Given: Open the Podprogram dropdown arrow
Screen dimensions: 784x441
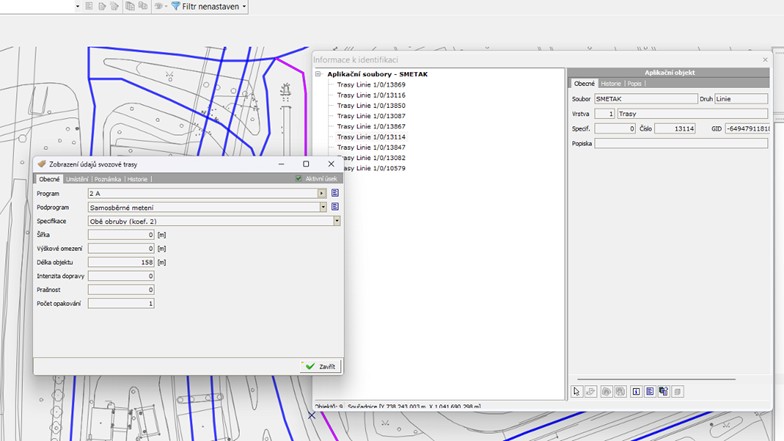Looking at the screenshot, I should tap(323, 206).
